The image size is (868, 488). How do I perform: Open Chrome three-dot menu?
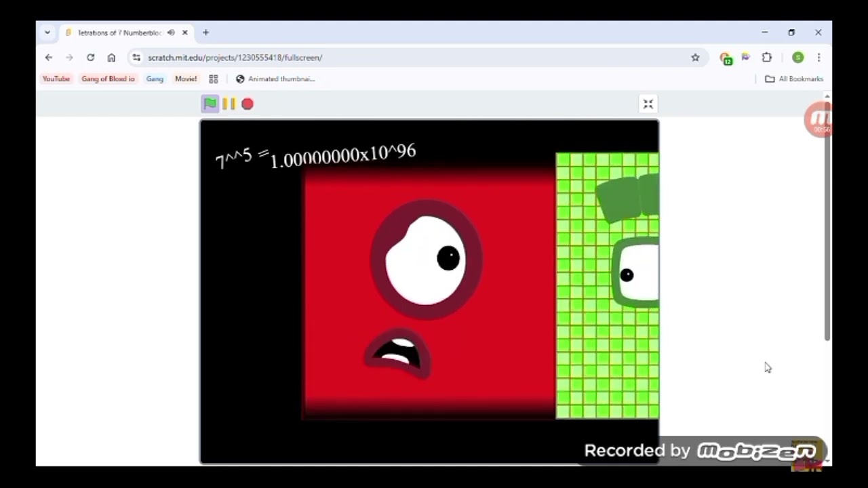click(818, 58)
